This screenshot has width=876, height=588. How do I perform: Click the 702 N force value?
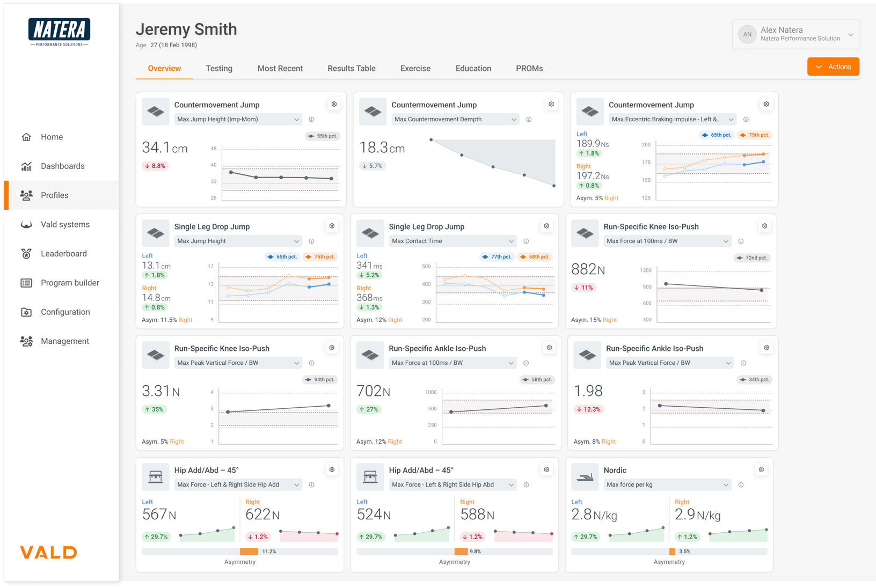point(374,391)
